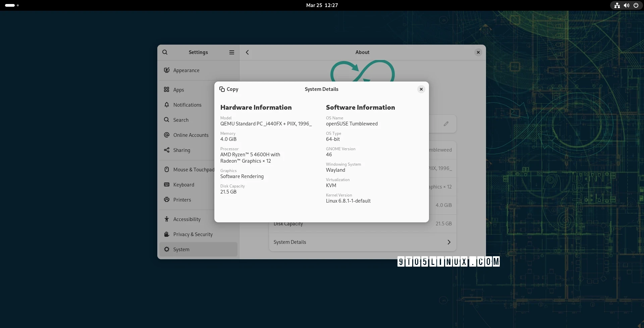Select Accessibility in the sidebar
Viewport: 644px width, 328px height.
[x=187, y=219]
